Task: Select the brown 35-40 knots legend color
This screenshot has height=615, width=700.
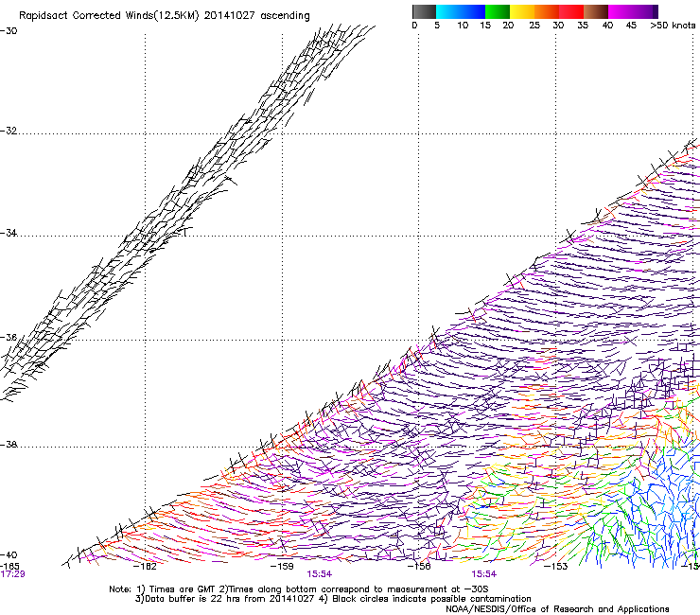Action: coord(596,11)
